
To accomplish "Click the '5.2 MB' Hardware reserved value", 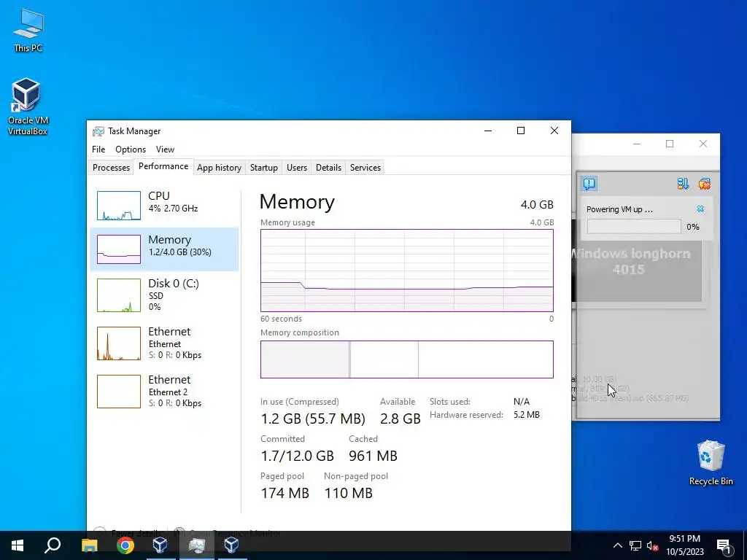I will pyautogui.click(x=527, y=415).
